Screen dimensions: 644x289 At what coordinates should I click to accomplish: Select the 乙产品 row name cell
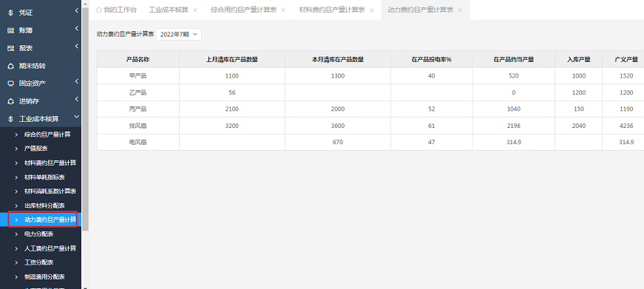(x=138, y=93)
